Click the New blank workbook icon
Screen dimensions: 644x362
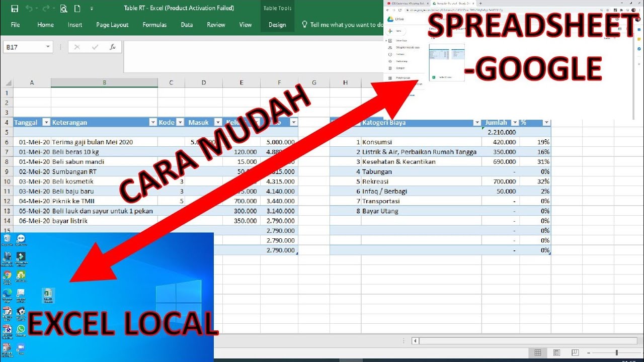[77, 9]
